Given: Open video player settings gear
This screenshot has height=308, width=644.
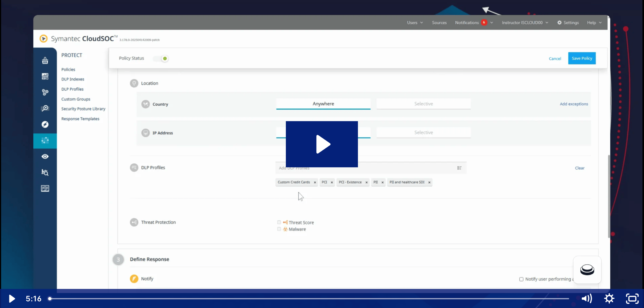Looking at the screenshot, I should [609, 298].
